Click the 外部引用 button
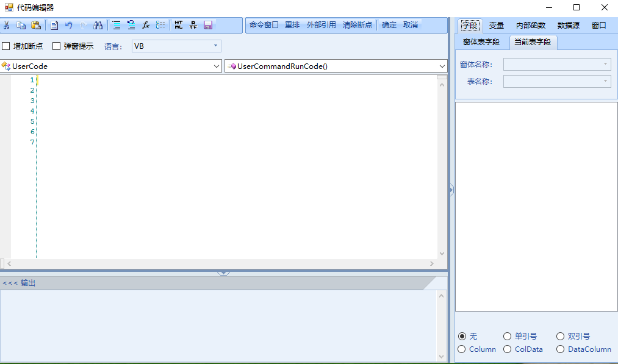Image resolution: width=618 pixels, height=364 pixels. click(x=322, y=25)
